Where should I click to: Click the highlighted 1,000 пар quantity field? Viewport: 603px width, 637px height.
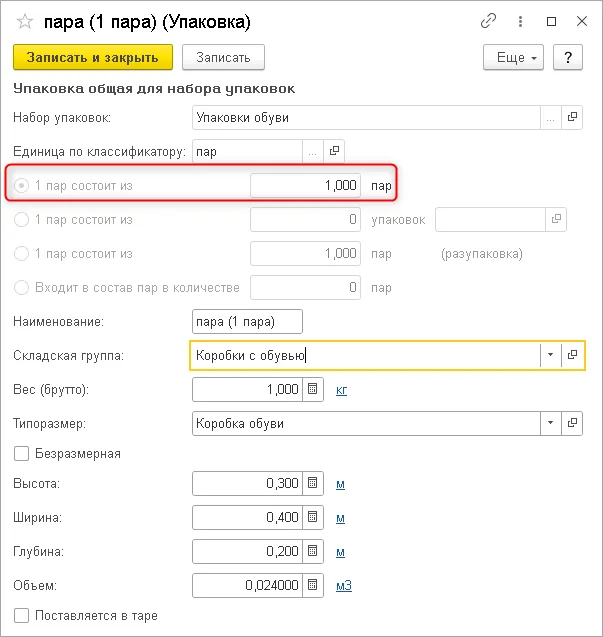tap(306, 186)
